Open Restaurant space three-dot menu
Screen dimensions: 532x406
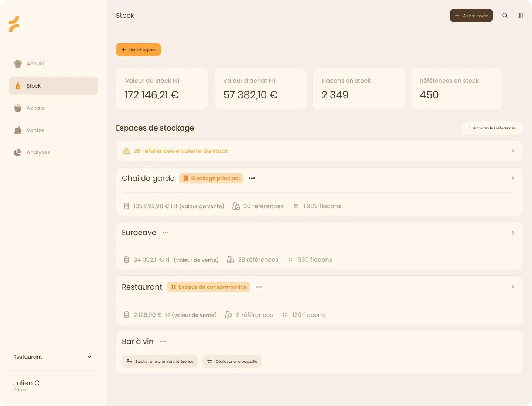click(259, 287)
